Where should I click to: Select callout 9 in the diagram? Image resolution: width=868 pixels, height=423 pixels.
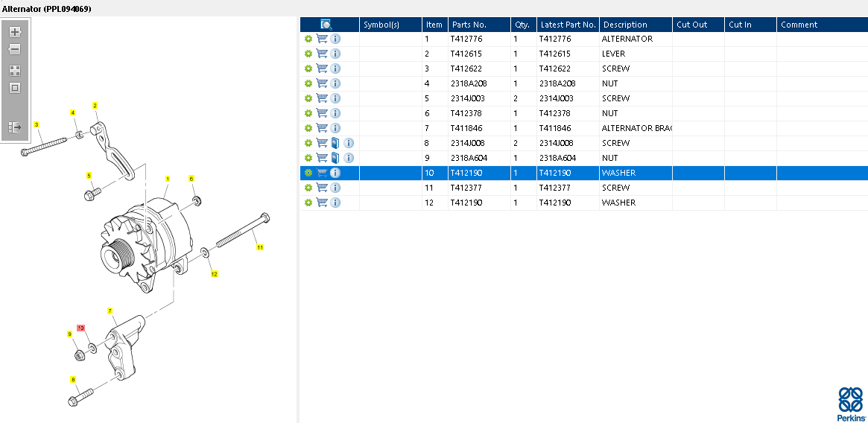(x=70, y=334)
